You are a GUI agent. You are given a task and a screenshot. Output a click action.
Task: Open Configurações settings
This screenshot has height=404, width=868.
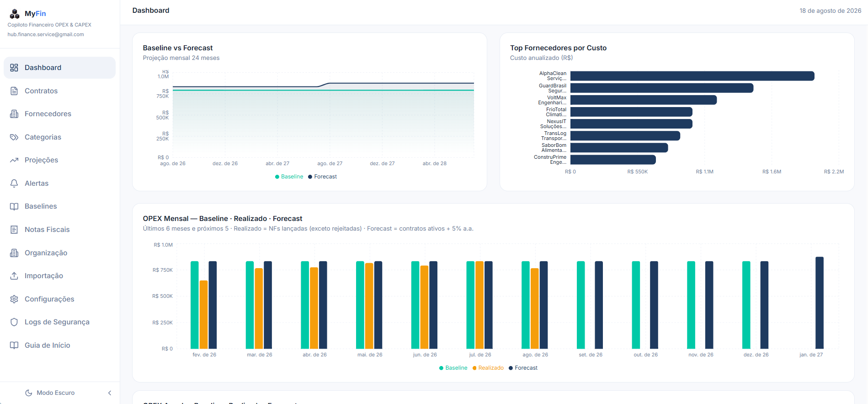(x=59, y=299)
